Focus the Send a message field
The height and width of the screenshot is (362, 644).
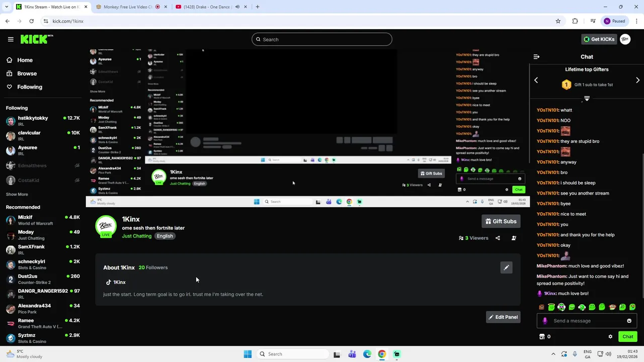coord(587,321)
